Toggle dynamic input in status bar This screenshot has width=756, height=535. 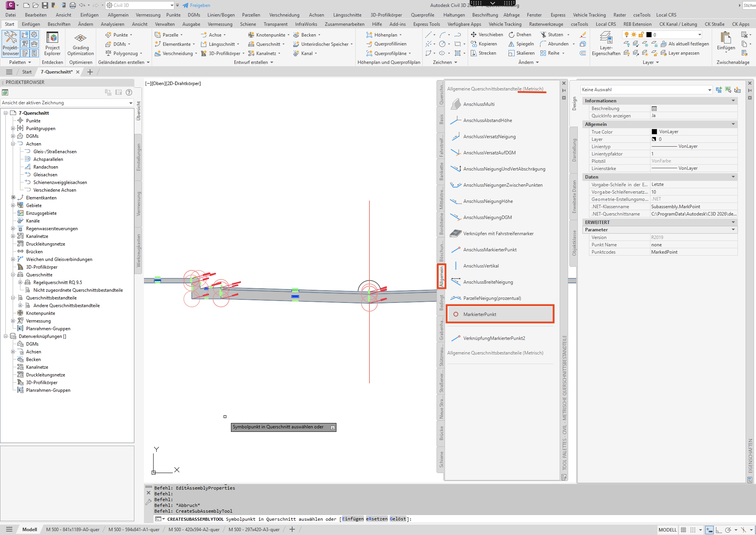point(709,530)
